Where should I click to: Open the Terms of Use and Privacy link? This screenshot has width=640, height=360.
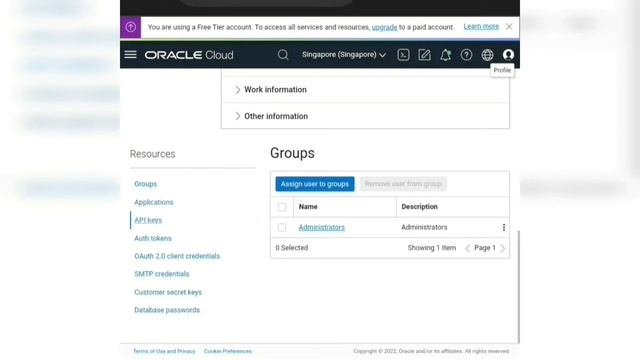click(164, 351)
